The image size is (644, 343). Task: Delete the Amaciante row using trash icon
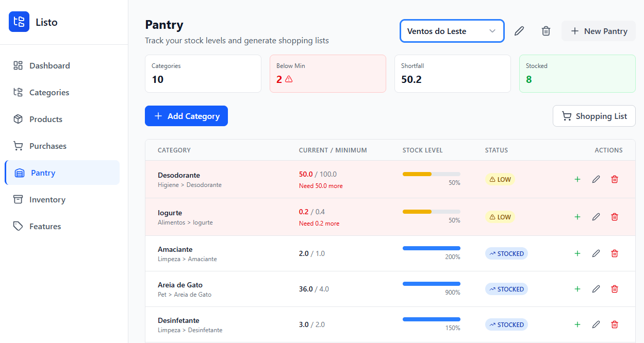(x=614, y=253)
